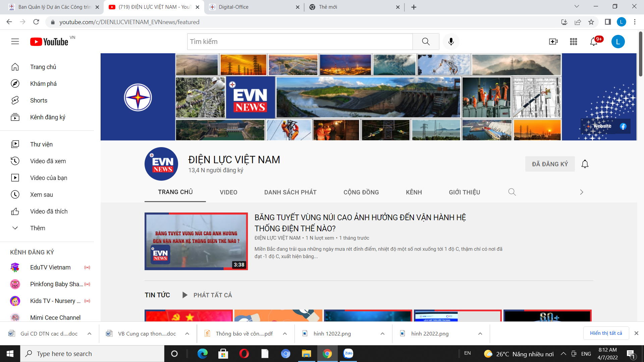Open Chrome side panel icon
The height and width of the screenshot is (362, 644).
[x=608, y=22]
